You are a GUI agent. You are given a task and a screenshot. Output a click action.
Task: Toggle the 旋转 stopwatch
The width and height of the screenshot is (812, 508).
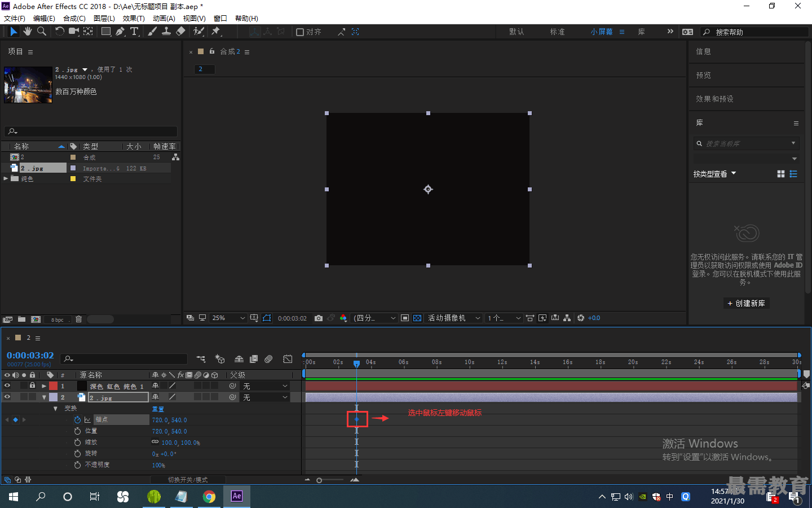pos(77,453)
